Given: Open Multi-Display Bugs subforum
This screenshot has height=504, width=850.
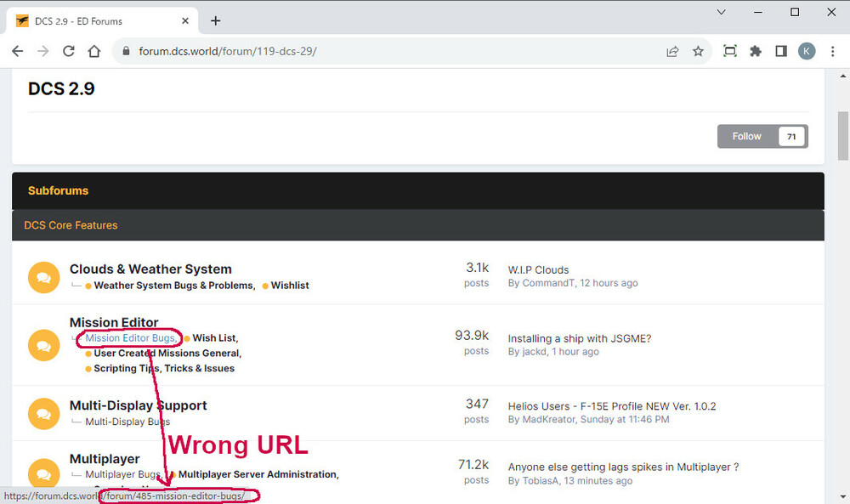Looking at the screenshot, I should pyautogui.click(x=127, y=422).
